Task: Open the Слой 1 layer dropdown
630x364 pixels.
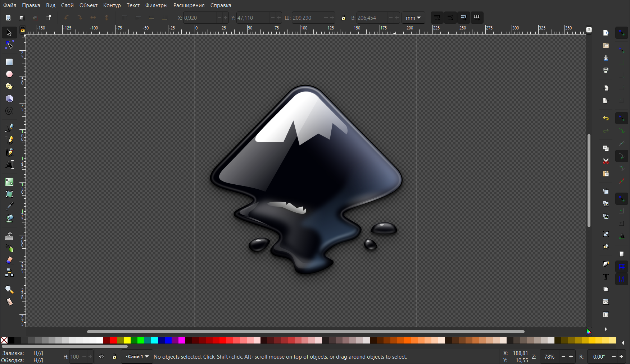Action: pos(137,357)
